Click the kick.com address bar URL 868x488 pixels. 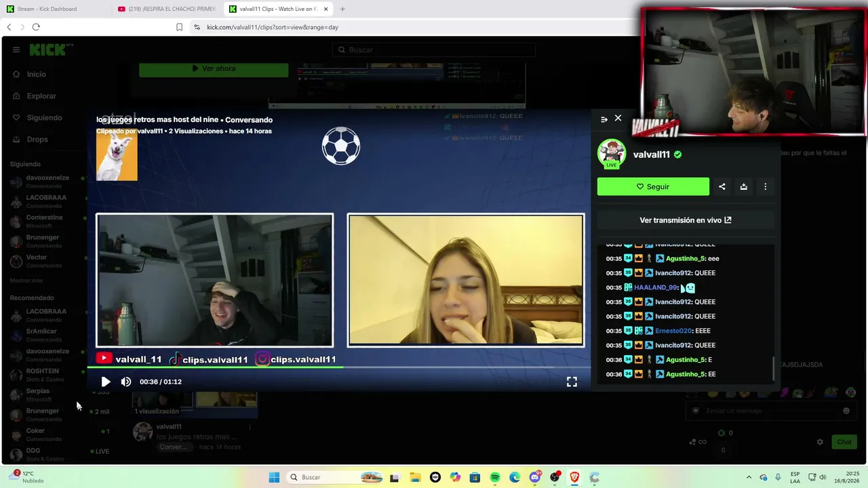point(273,27)
